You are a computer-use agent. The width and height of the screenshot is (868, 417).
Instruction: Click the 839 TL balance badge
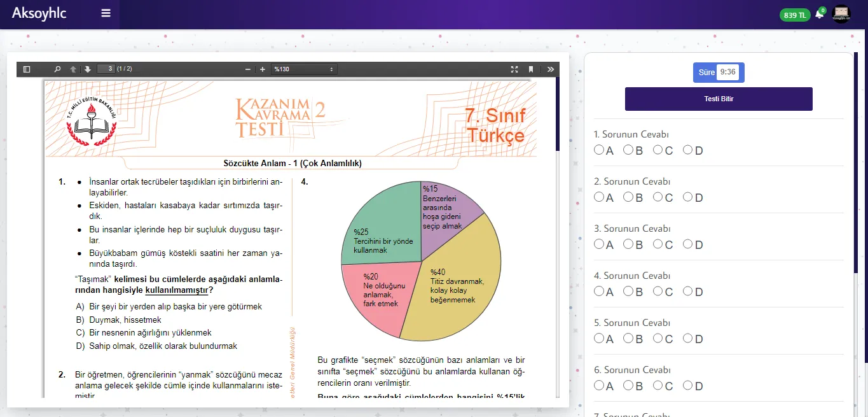tap(795, 15)
